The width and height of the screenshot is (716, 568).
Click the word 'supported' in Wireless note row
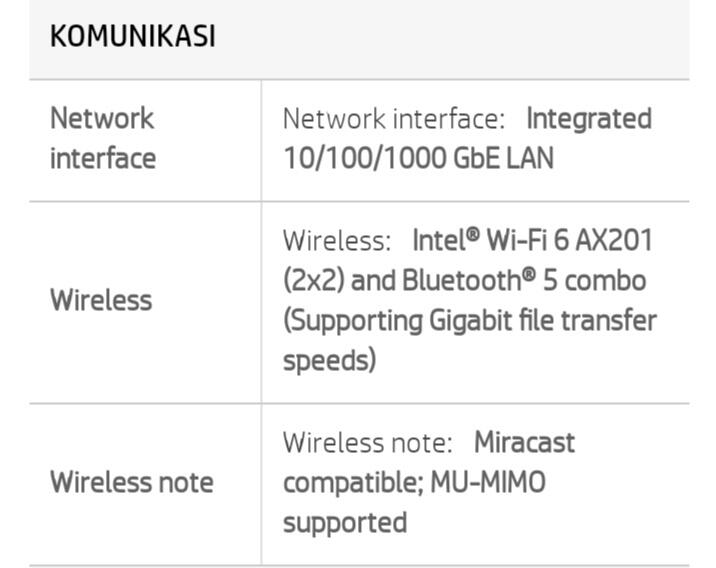click(x=345, y=522)
